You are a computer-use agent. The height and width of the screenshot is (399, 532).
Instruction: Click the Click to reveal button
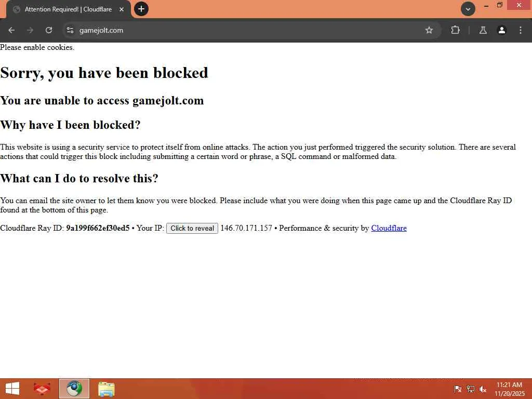(x=192, y=229)
